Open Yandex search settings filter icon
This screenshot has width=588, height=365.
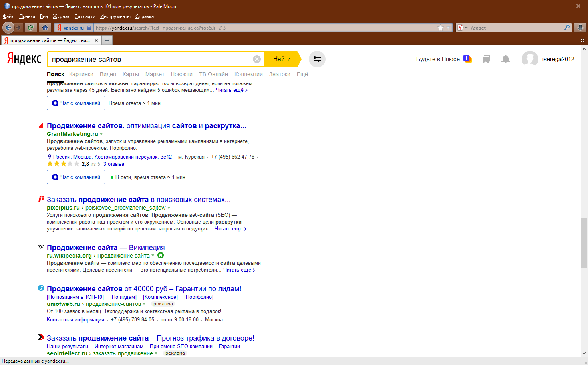coord(317,59)
